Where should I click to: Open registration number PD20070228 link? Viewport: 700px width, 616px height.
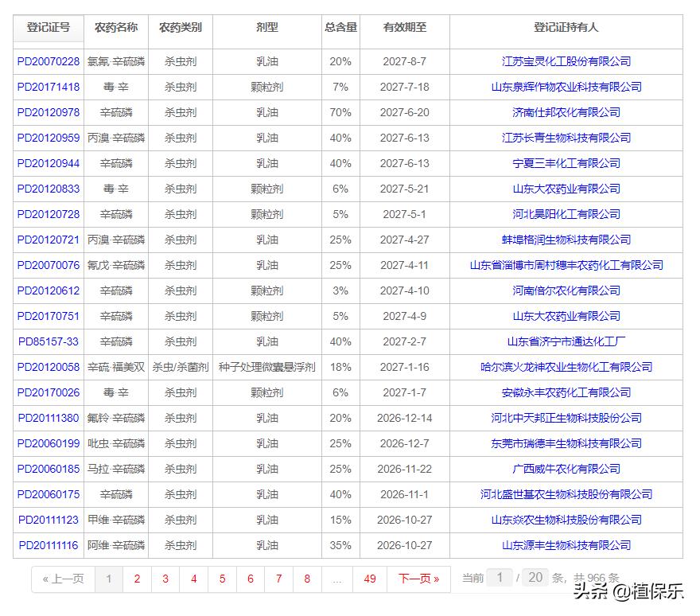[x=49, y=61]
